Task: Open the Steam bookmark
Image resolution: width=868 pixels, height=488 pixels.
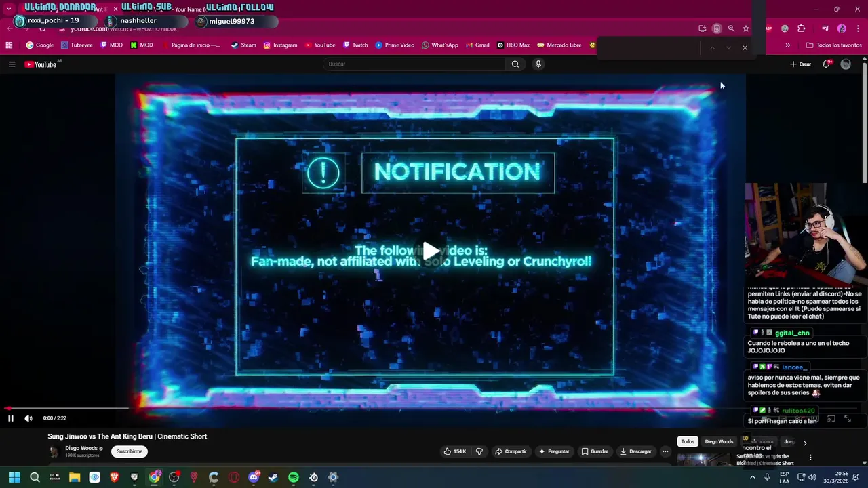Action: click(x=243, y=45)
